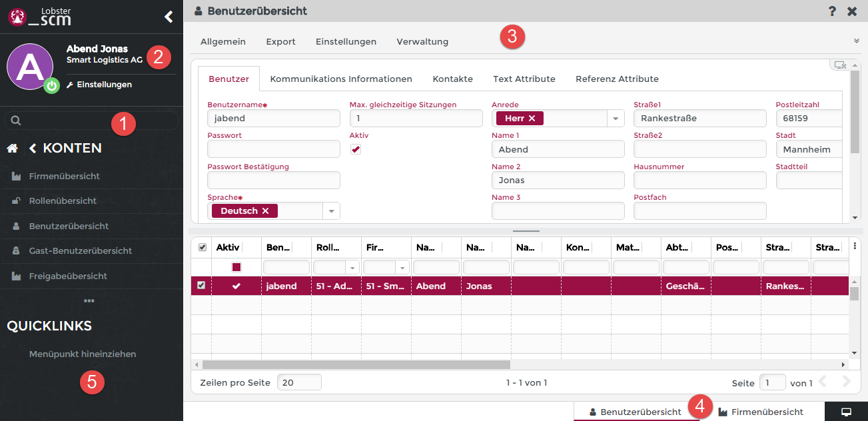868x421 pixels.
Task: Click the Aktiv column header
Action: pyautogui.click(x=228, y=247)
